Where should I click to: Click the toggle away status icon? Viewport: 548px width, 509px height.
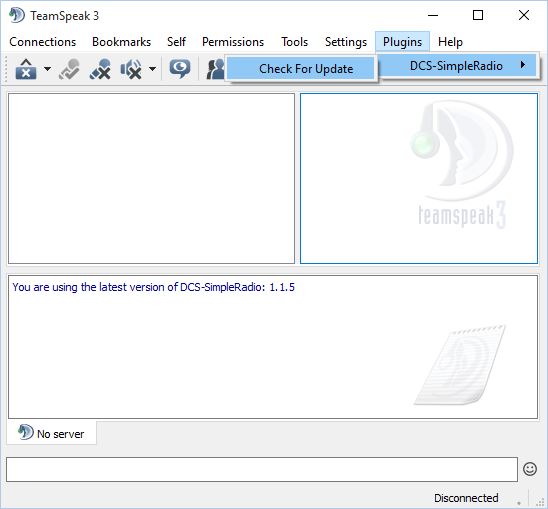69,69
